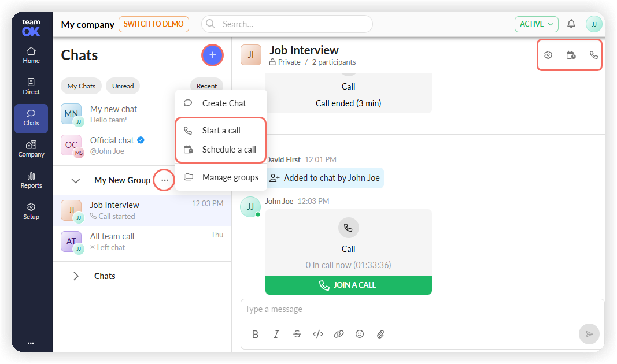
Task: Expand the Chats group section
Action: (76, 276)
